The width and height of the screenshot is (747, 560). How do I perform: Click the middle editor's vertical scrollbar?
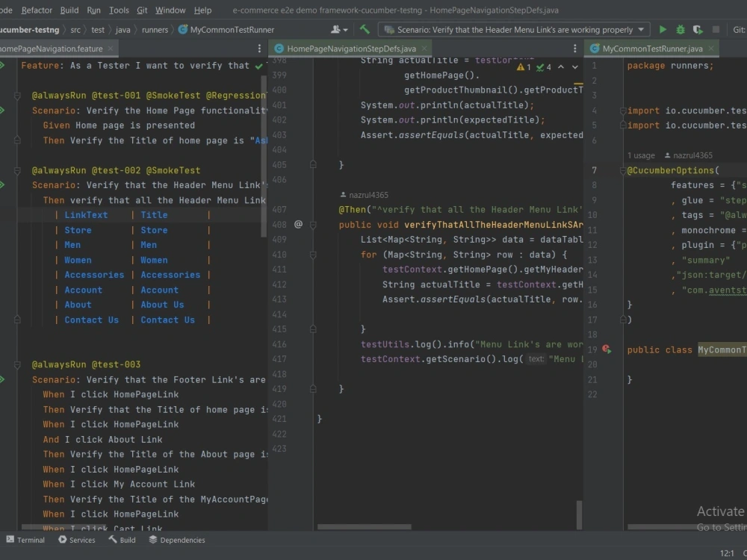[579, 514]
